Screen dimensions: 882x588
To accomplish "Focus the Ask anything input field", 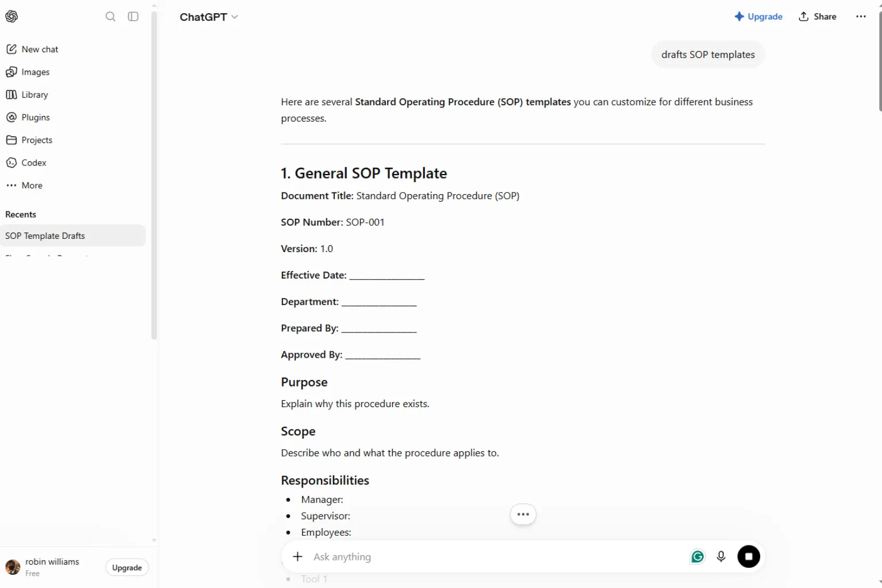I will point(497,557).
